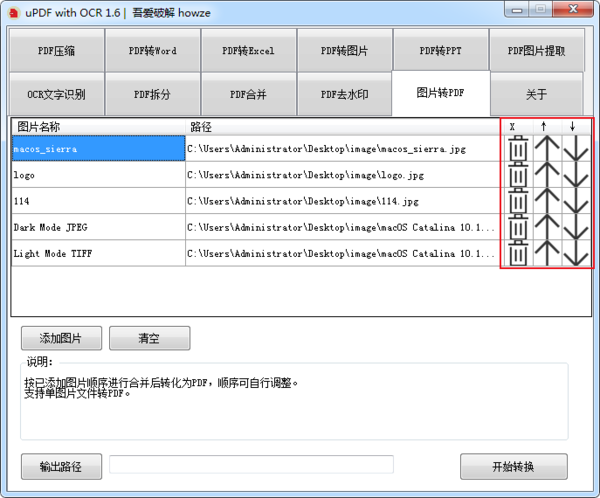
Task: Move Light Mode TIFF row down
Action: click(576, 253)
